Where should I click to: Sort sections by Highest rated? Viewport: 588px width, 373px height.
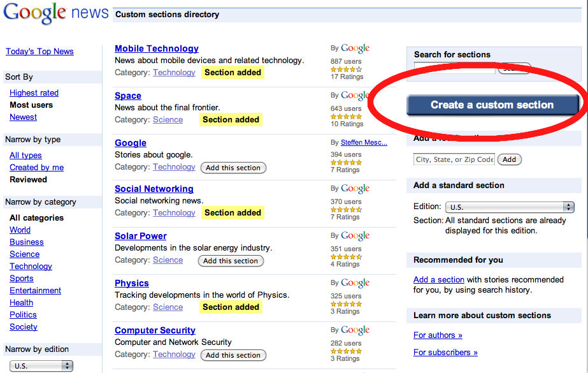coord(33,92)
